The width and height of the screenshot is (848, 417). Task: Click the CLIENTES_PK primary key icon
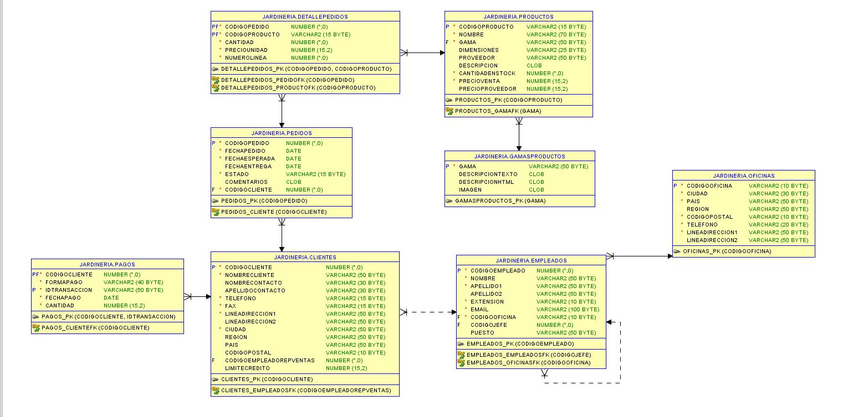(215, 379)
